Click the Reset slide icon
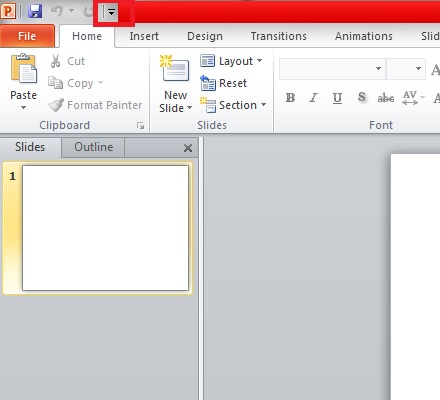 click(208, 83)
